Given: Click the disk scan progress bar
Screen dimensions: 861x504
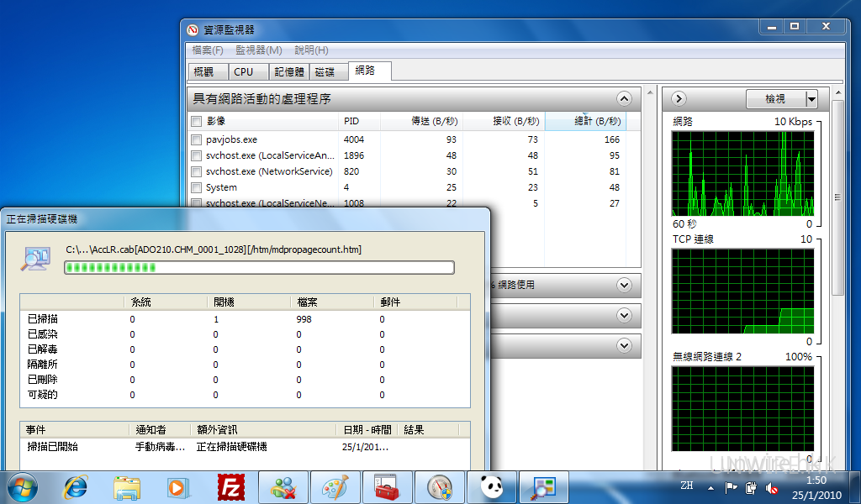Looking at the screenshot, I should coord(259,268).
